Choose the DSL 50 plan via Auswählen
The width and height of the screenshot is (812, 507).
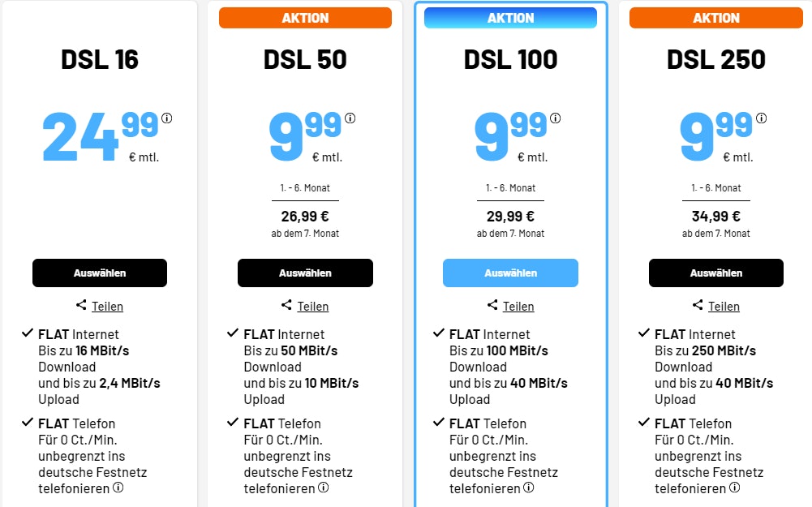tap(305, 273)
